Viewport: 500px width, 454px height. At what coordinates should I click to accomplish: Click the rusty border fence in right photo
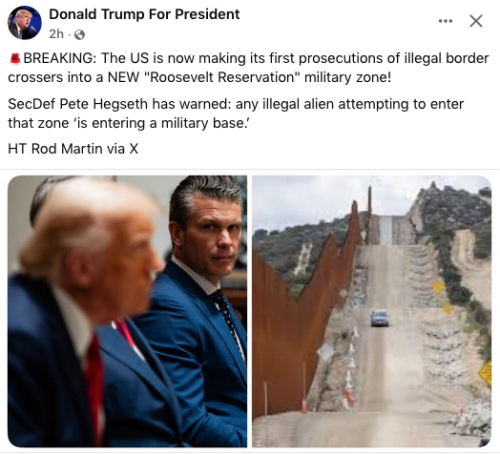[x=300, y=317]
